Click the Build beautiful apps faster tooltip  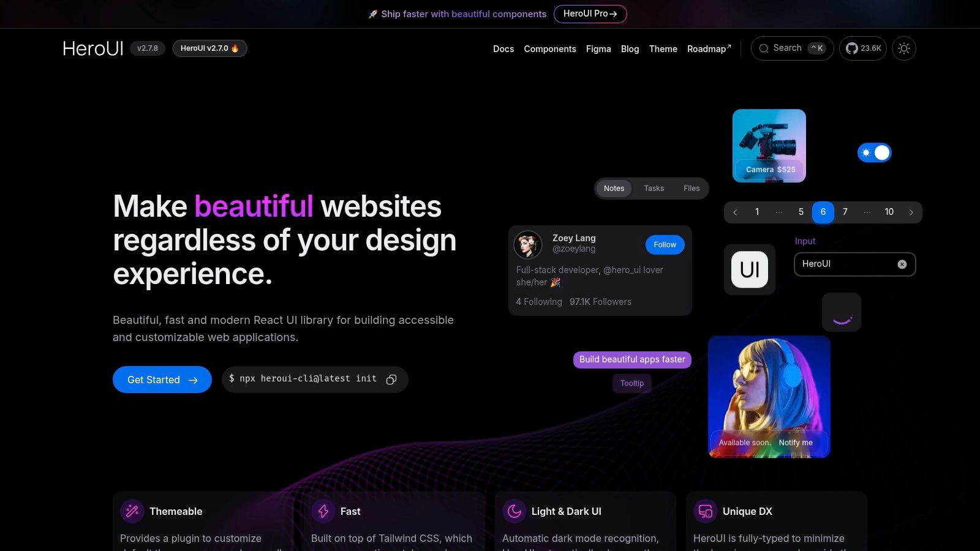pos(632,359)
